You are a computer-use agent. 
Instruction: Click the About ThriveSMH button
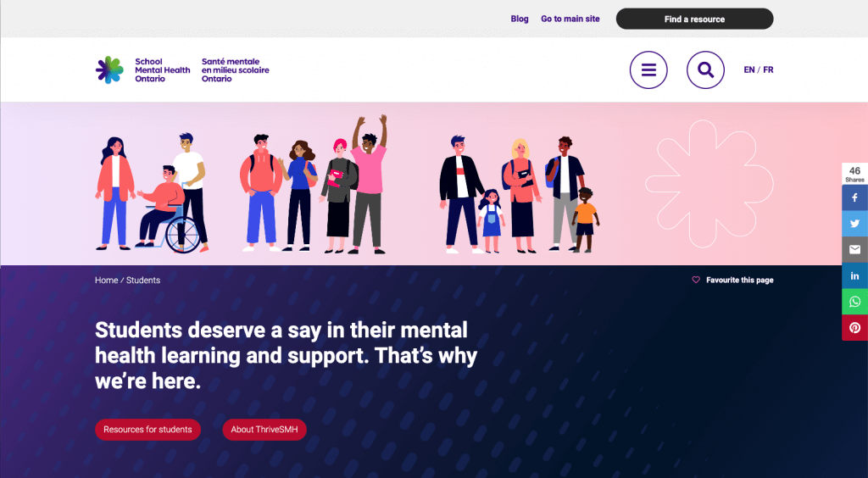coord(264,430)
